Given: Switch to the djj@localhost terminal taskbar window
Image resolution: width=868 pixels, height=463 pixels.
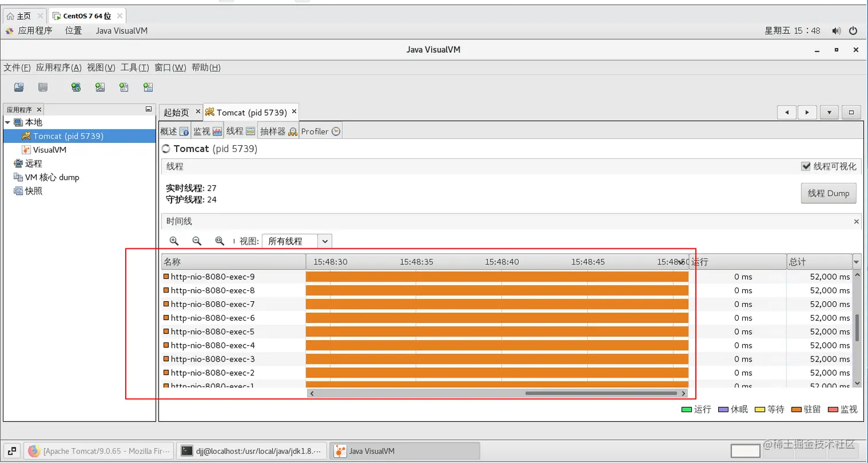Looking at the screenshot, I should coord(251,451).
